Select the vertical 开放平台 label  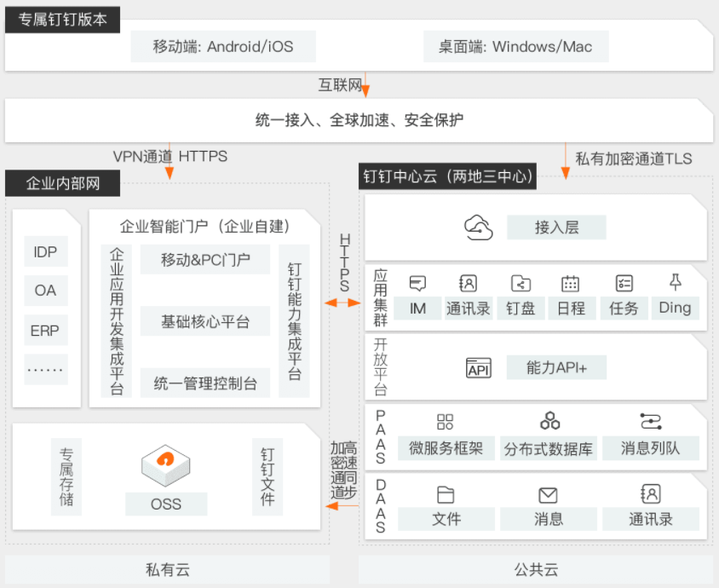pyautogui.click(x=380, y=367)
